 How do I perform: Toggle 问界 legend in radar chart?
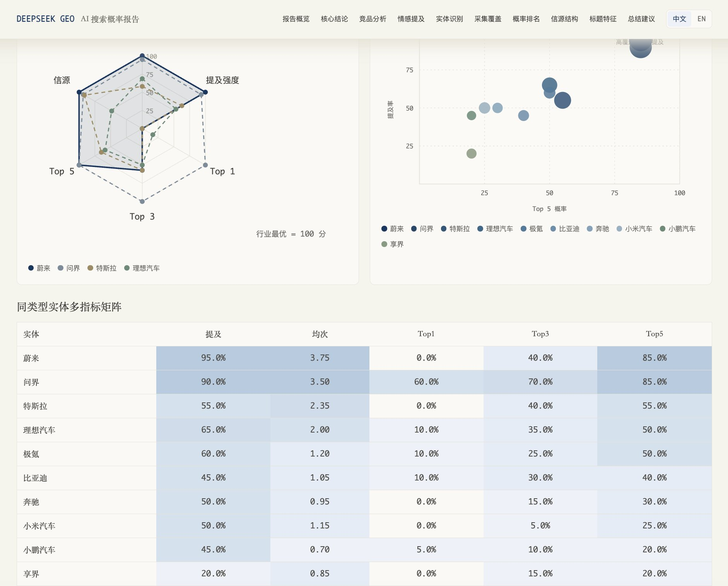(x=69, y=268)
